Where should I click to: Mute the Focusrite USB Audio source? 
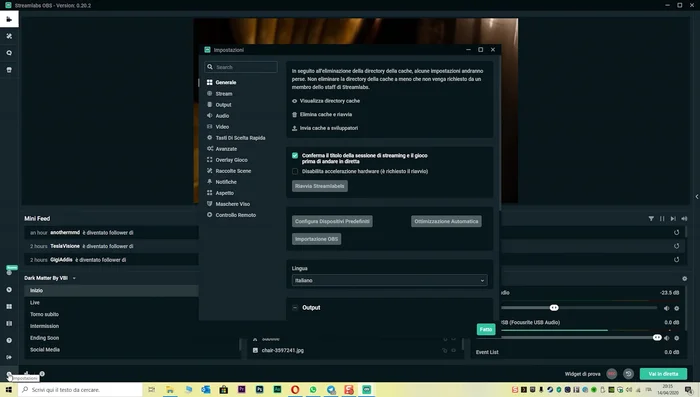click(x=667, y=338)
